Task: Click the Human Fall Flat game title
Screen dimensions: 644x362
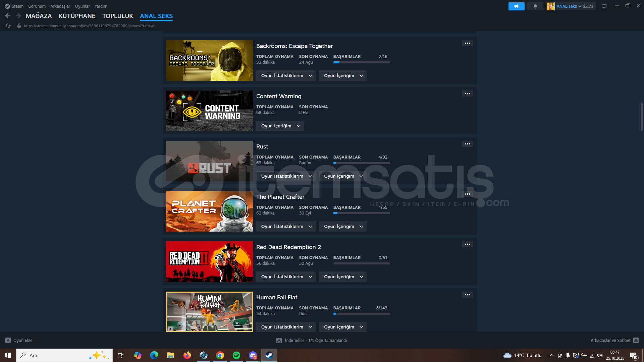Action: point(277,298)
